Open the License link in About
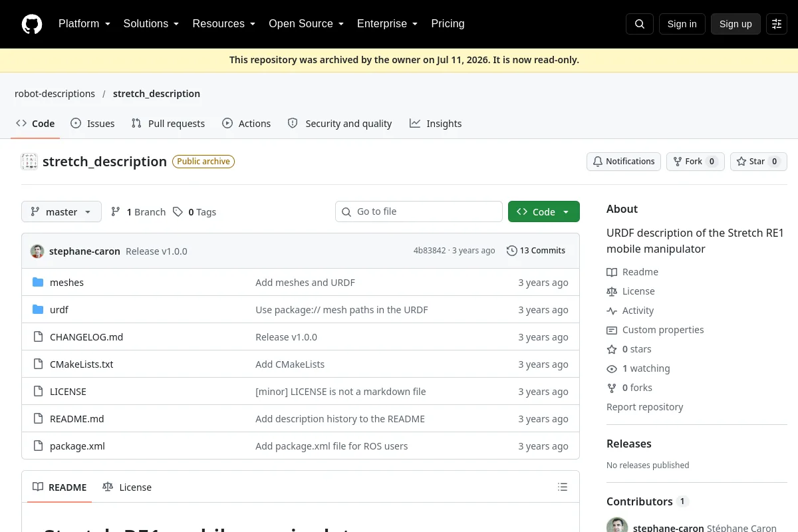This screenshot has width=798, height=532. tap(630, 291)
